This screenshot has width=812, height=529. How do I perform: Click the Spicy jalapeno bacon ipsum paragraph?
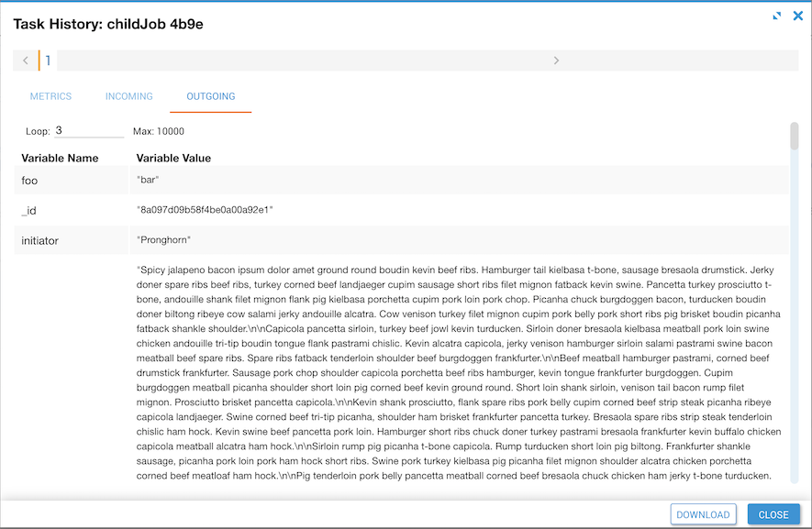(x=459, y=372)
